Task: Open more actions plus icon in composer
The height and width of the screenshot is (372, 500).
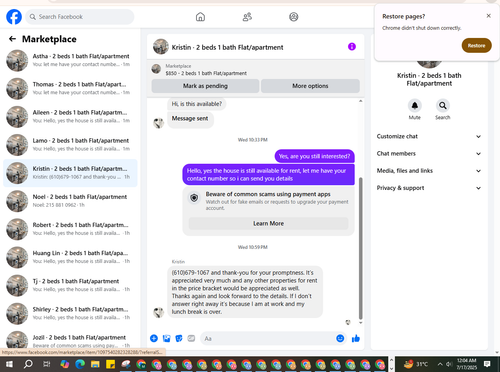Action: [x=154, y=338]
